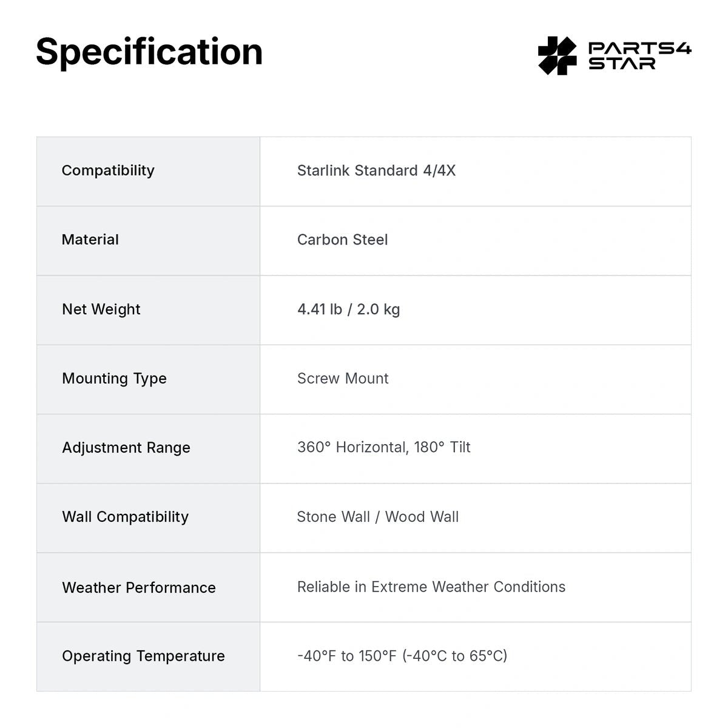
Task: Select the Operating Temperature label
Action: (x=143, y=656)
